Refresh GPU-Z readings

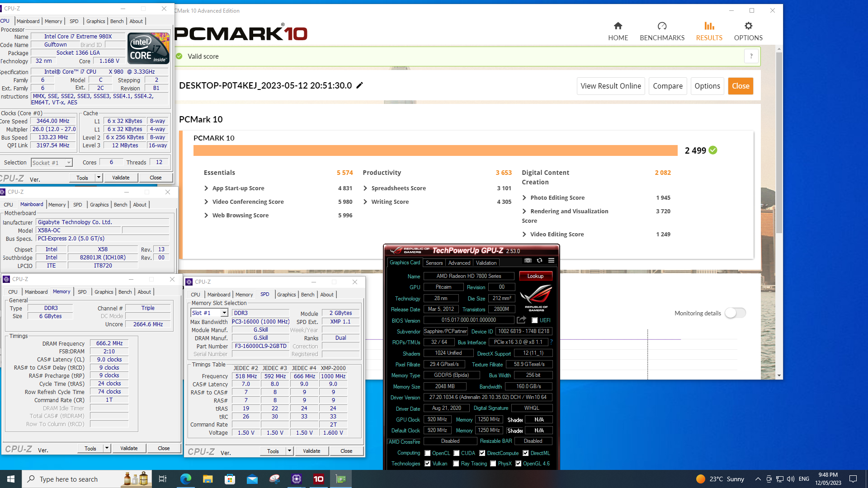pos(539,261)
